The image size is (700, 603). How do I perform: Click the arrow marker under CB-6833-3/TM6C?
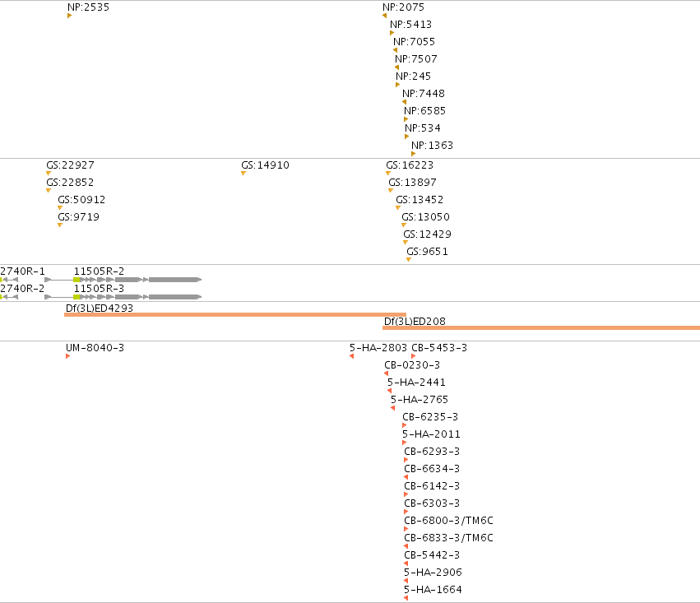(406, 546)
